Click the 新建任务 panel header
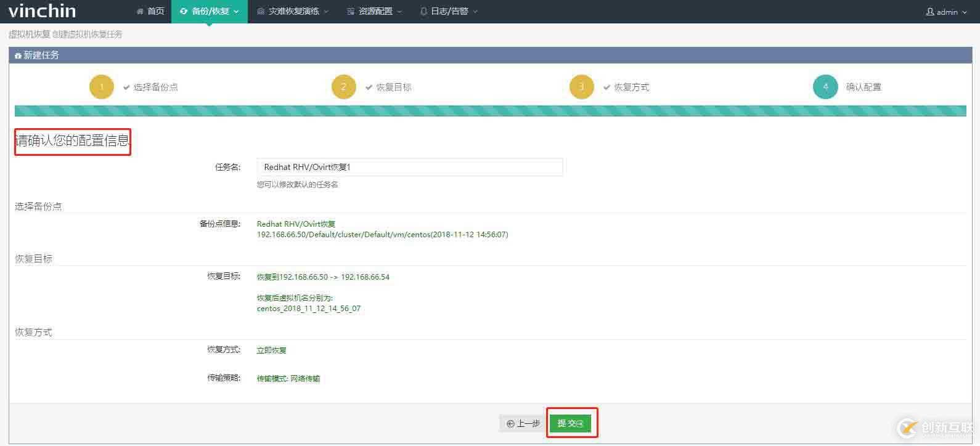Image resolution: width=980 pixels, height=446 pixels. coord(491,55)
